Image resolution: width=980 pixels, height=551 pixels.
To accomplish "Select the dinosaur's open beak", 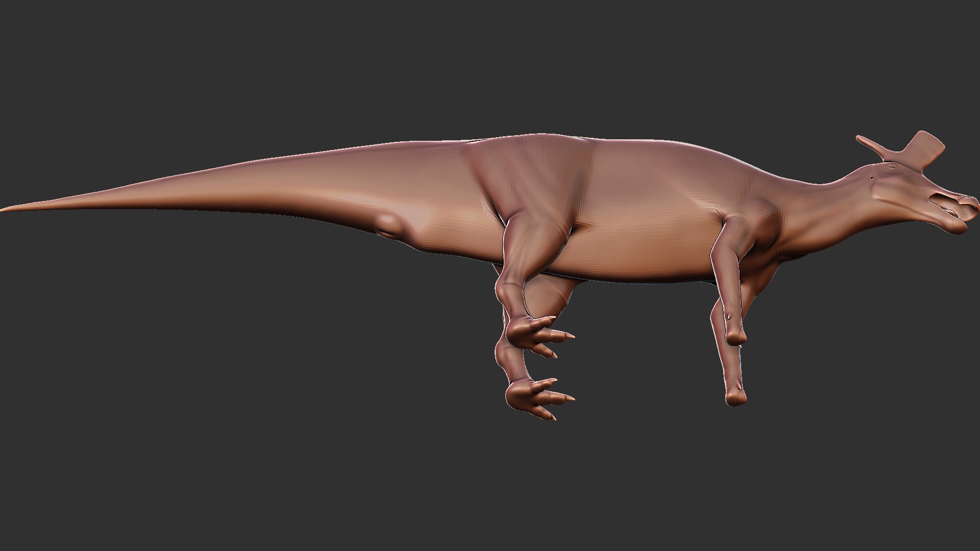I will 954,213.
